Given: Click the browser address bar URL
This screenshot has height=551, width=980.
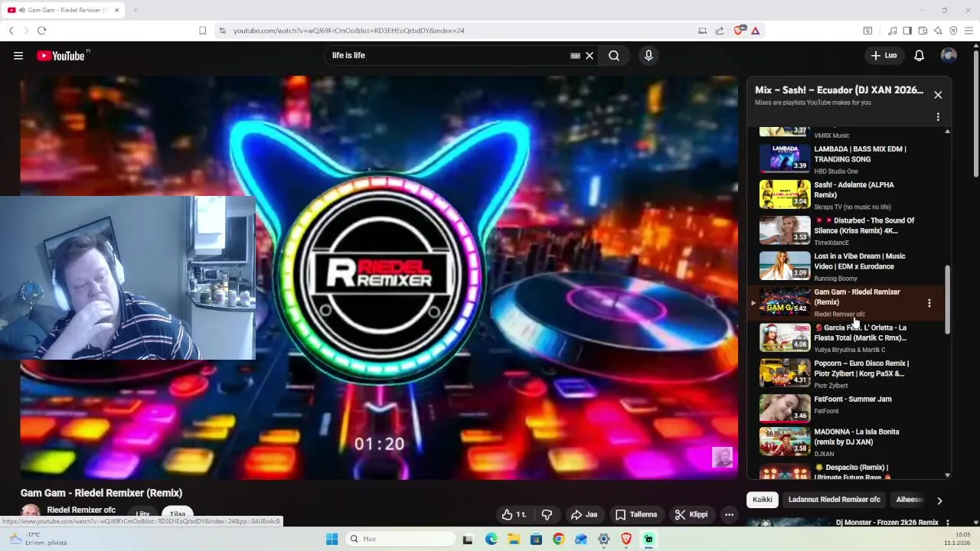Looking at the screenshot, I should [x=349, y=31].
